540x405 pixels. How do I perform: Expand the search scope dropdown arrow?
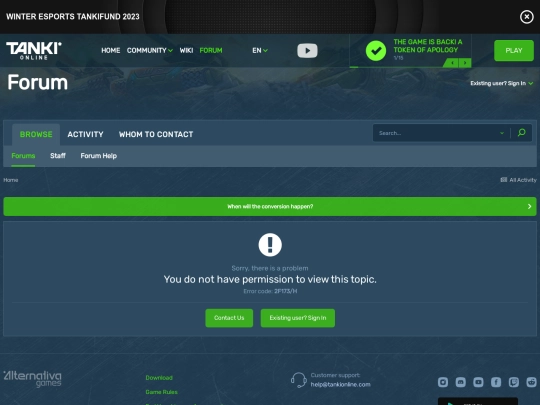[502, 133]
